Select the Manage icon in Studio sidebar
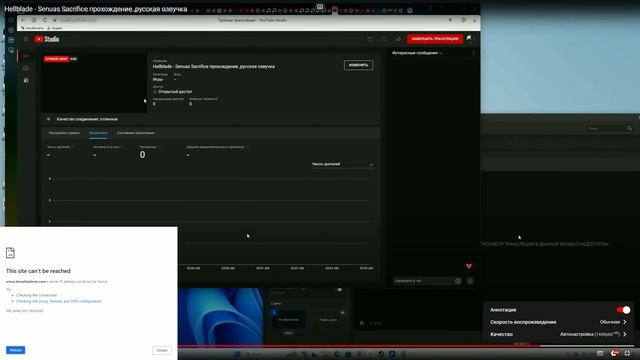 [x=26, y=80]
